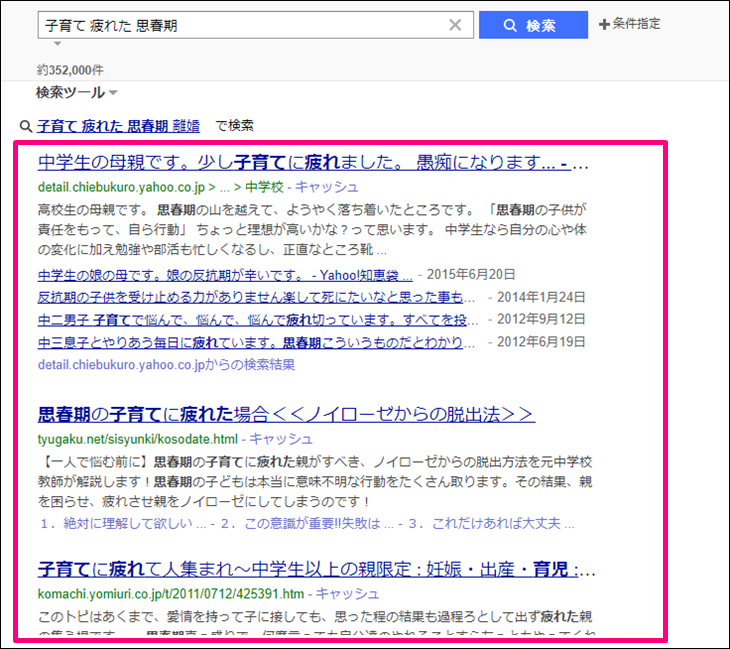
Task: Click the related search 子育て 疲れた 思春期 離婚
Action: (x=118, y=126)
